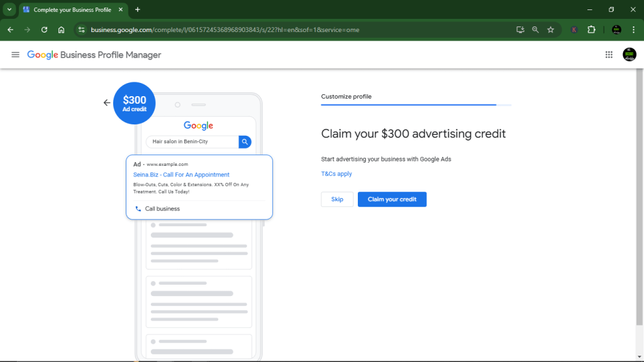The width and height of the screenshot is (644, 362).
Task: Open the T&Cs apply link
Action: [336, 173]
